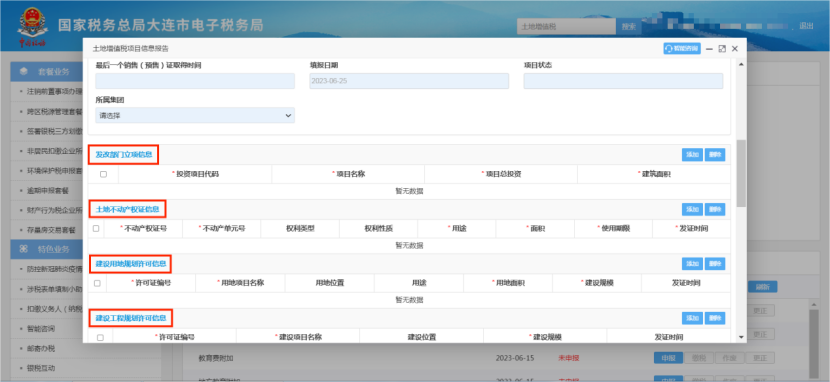Image resolution: width=830 pixels, height=382 pixels.
Task: Open the 套餐业务 sidebar section header
Action: click(47, 71)
